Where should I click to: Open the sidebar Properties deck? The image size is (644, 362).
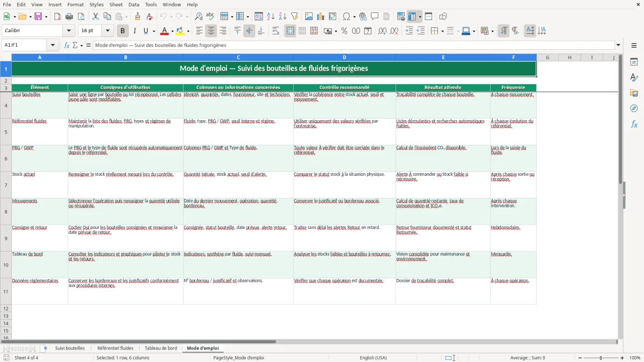634,62
